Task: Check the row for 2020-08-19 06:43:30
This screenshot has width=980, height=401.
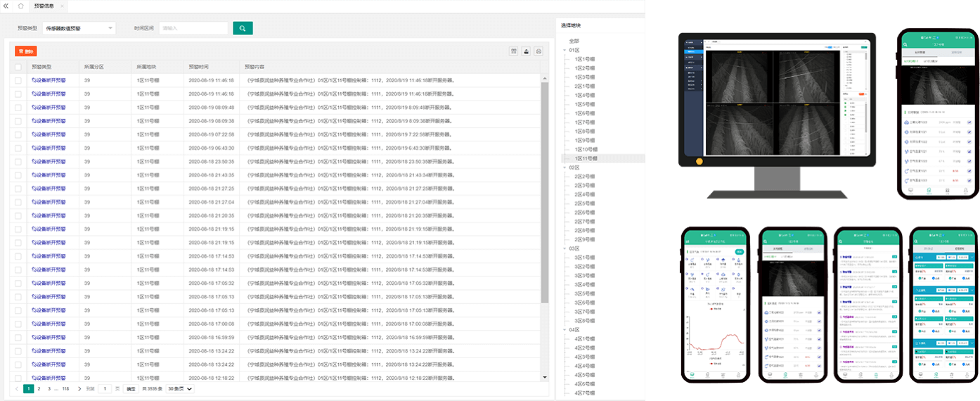Action: pos(18,148)
